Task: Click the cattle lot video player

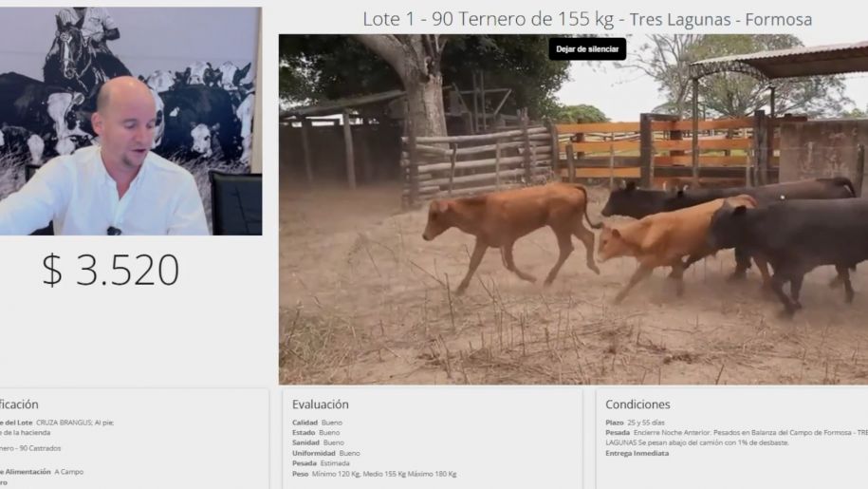Action: click(x=573, y=209)
